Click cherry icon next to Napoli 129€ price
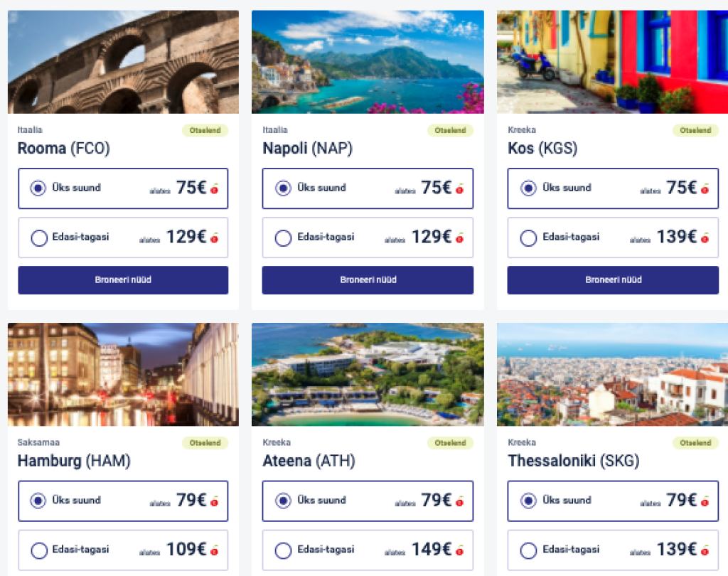 click(x=459, y=238)
